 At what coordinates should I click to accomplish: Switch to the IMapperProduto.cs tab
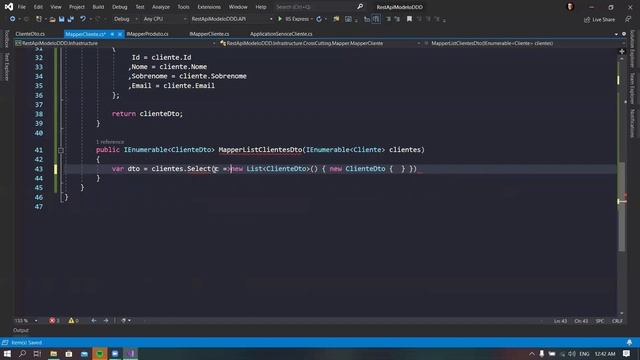(147, 34)
